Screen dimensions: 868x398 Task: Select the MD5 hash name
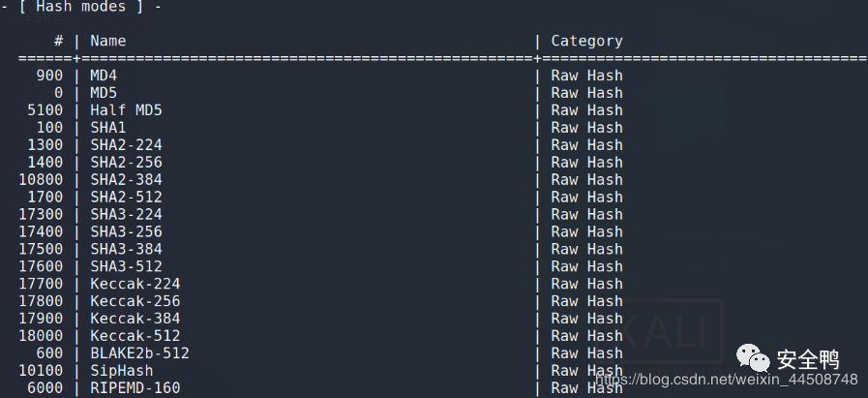click(x=104, y=93)
